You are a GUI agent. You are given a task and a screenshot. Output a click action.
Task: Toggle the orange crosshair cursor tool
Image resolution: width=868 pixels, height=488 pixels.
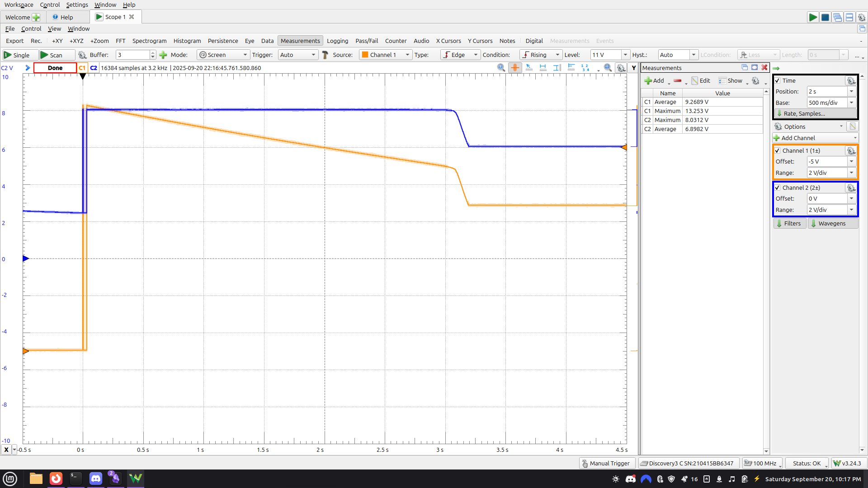pos(515,68)
